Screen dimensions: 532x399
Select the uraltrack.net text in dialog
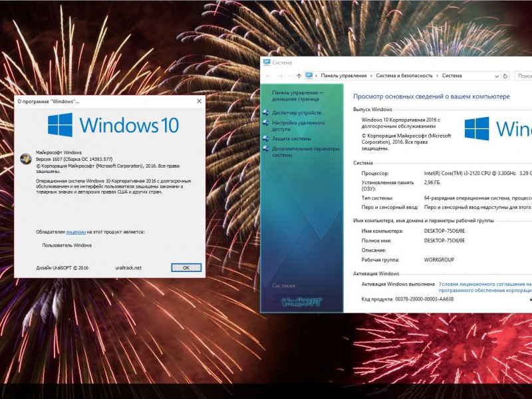tap(128, 268)
